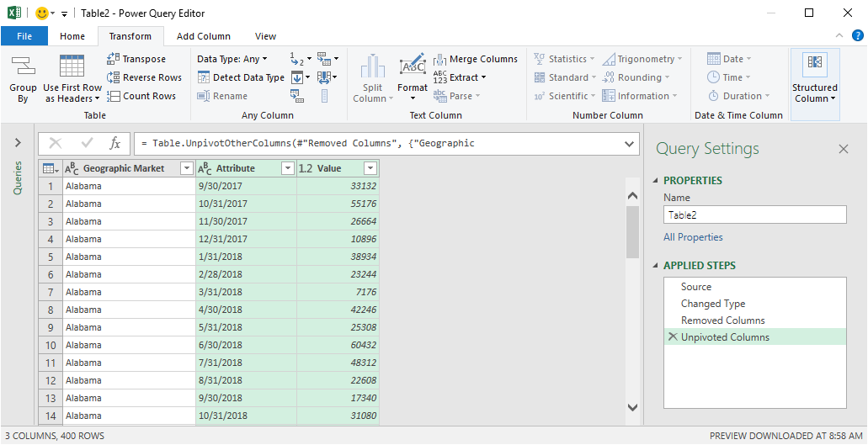This screenshot has width=868, height=445.
Task: Open the All Properties link
Action: 693,237
